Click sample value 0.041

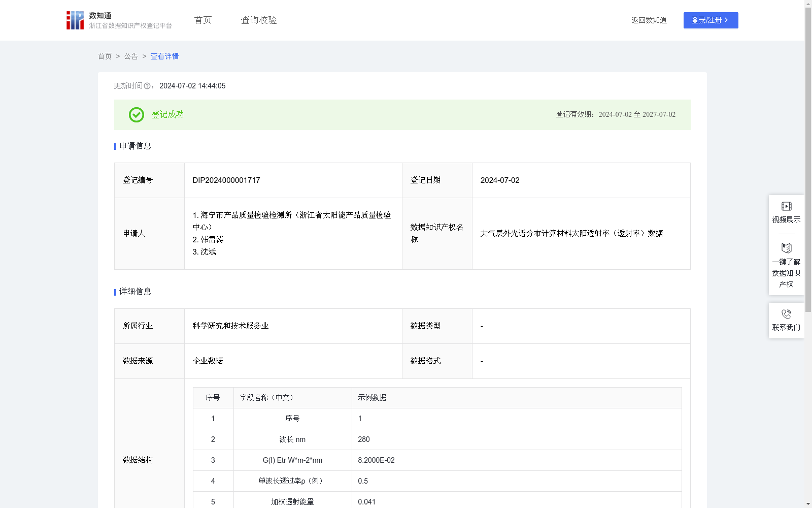coord(367,502)
